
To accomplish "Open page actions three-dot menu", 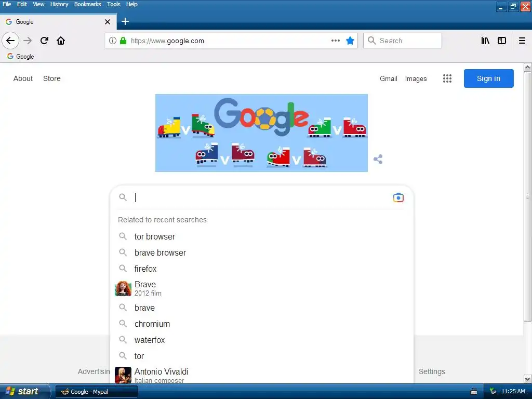I will [335, 41].
